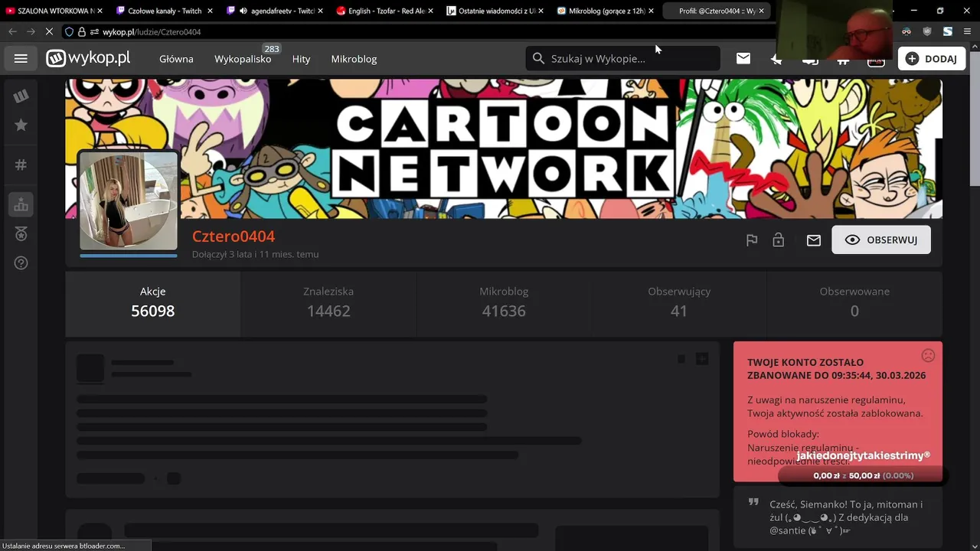Click the 0,00 zł z 50,00 zł progress bar
Screen dimensions: 980x551
[x=863, y=475]
